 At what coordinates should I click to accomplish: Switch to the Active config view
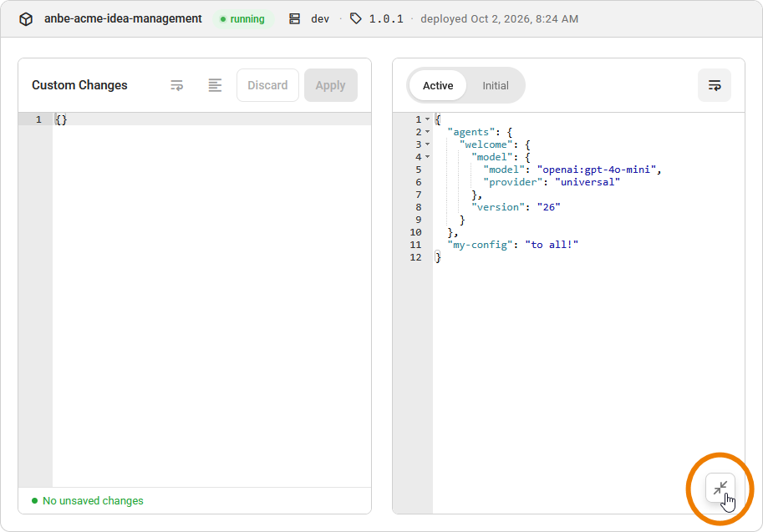pyautogui.click(x=437, y=85)
